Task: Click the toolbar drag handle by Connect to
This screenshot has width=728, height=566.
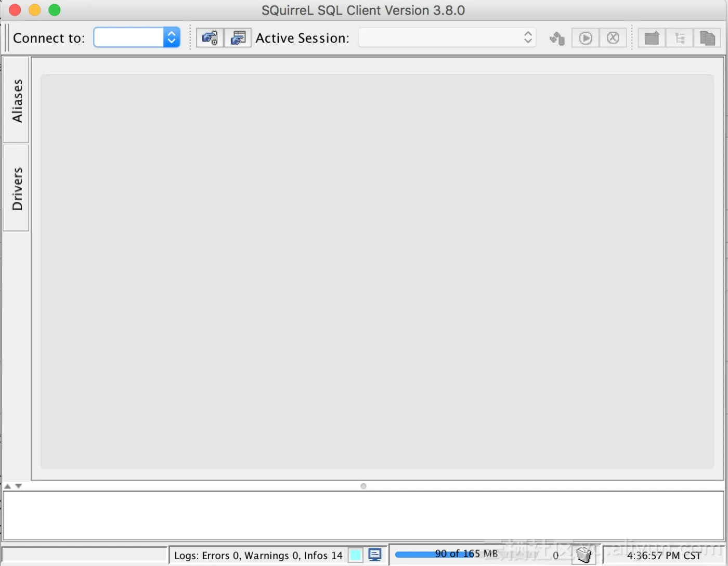Action: [6, 38]
